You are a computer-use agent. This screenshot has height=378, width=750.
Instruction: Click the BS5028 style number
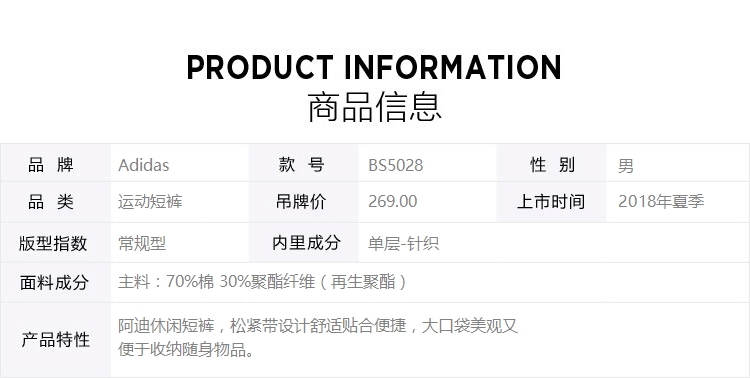pyautogui.click(x=396, y=165)
